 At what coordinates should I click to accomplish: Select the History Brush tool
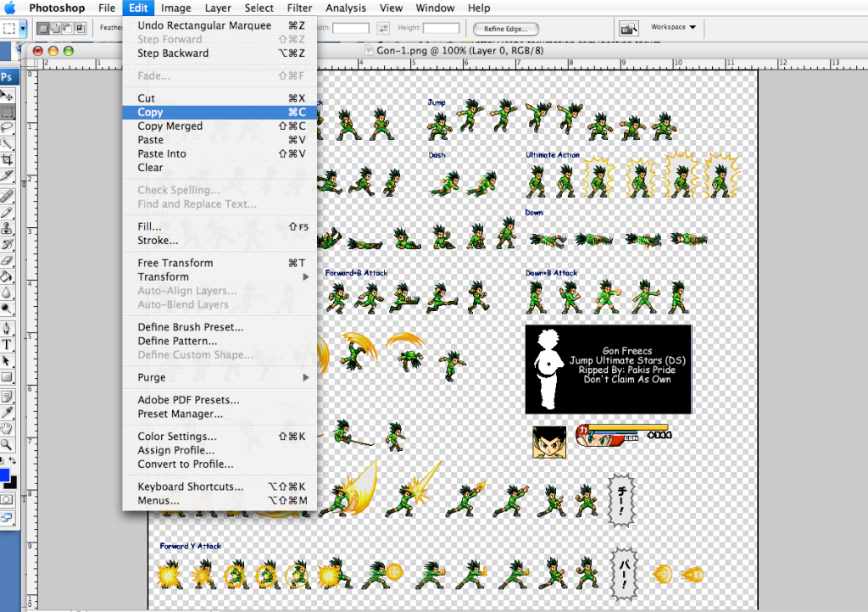coord(7,244)
